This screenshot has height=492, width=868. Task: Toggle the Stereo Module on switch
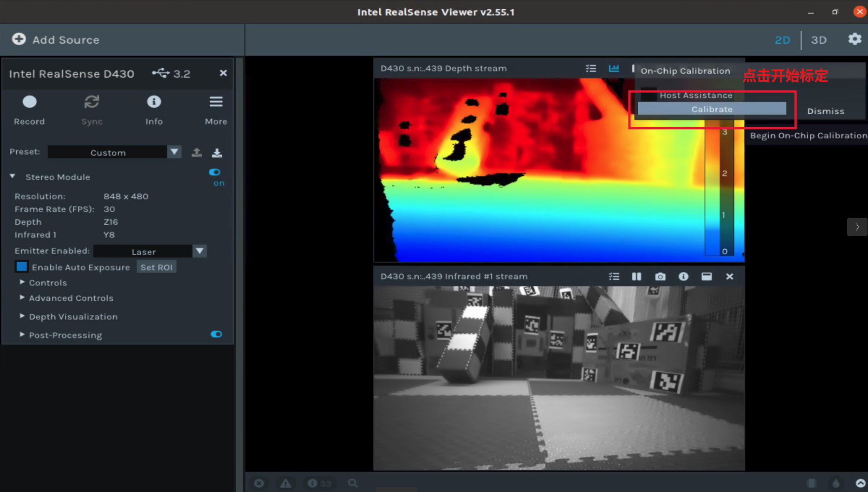coord(214,172)
